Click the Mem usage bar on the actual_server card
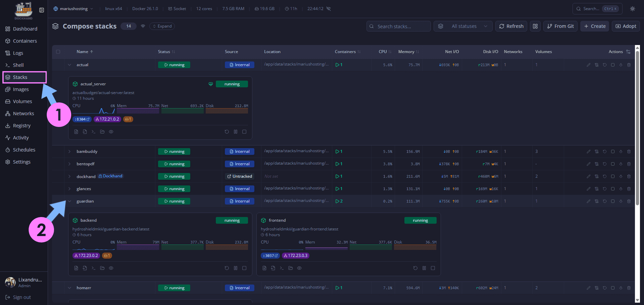The height and width of the screenshot is (305, 644). click(x=138, y=111)
